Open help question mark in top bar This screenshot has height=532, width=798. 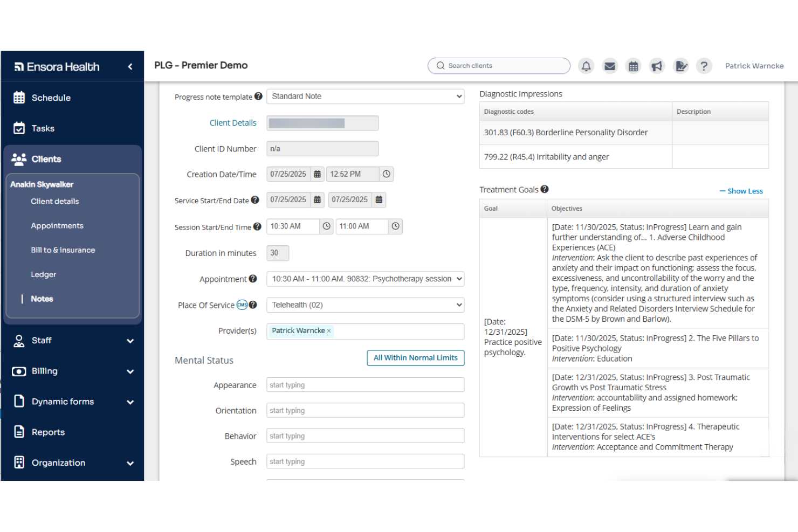[704, 66]
